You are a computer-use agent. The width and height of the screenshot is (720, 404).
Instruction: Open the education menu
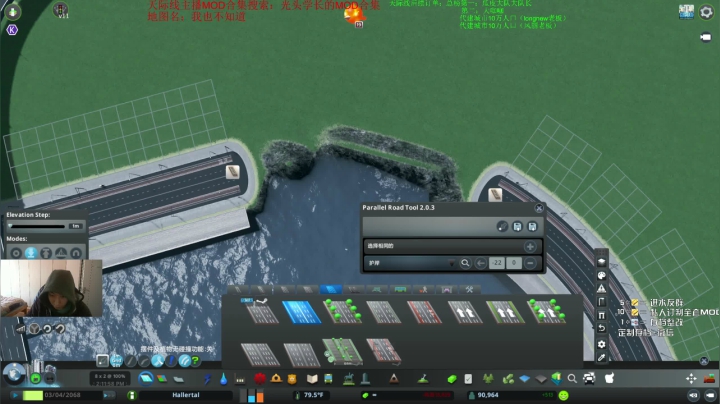point(312,379)
